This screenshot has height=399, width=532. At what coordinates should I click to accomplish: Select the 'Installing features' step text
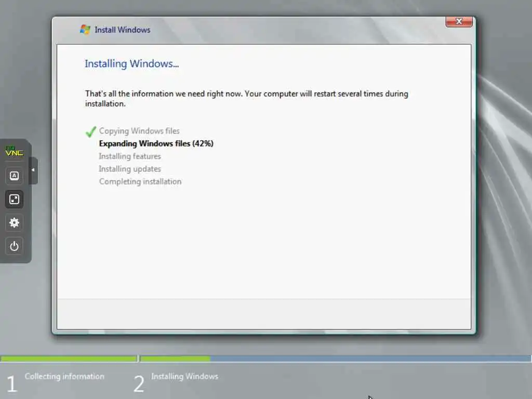point(130,156)
